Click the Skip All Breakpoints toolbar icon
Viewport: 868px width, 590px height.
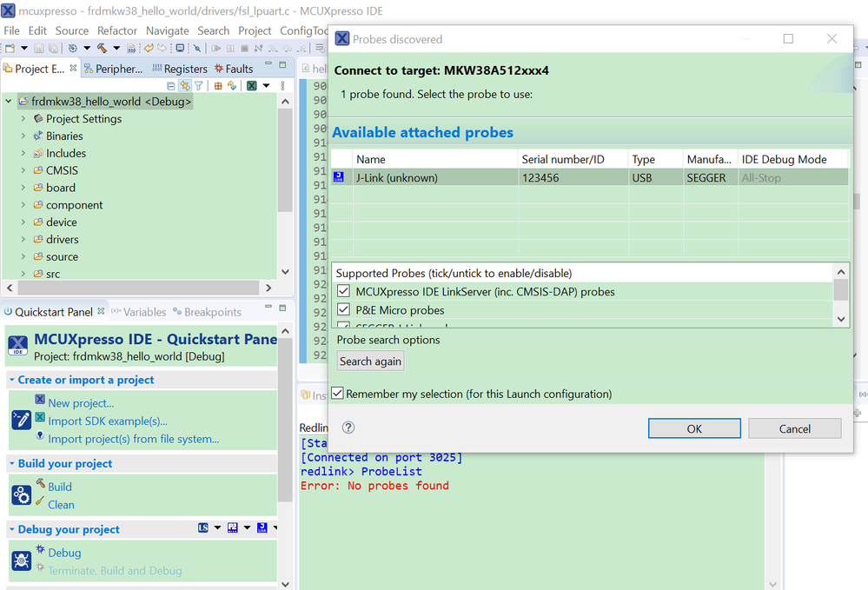tap(197, 48)
